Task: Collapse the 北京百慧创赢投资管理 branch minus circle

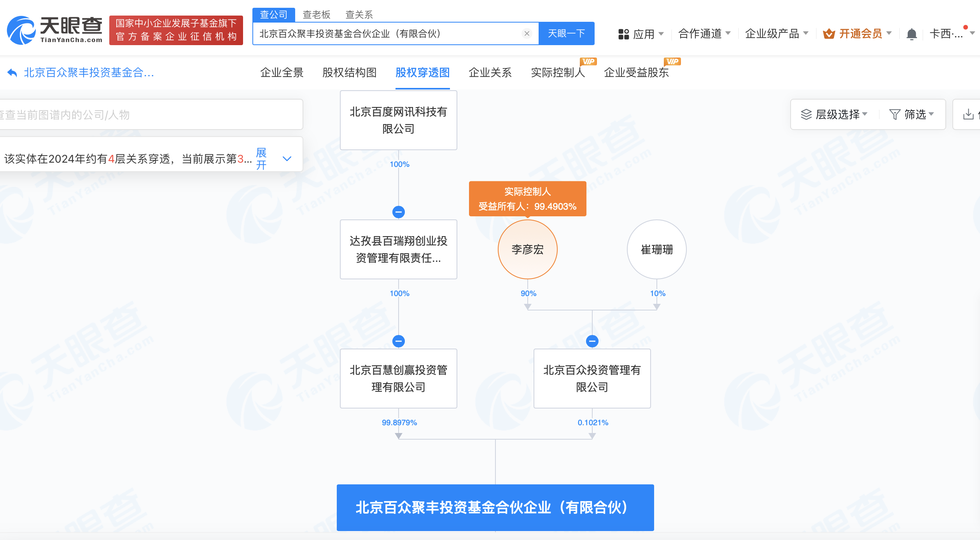Action: 398,341
